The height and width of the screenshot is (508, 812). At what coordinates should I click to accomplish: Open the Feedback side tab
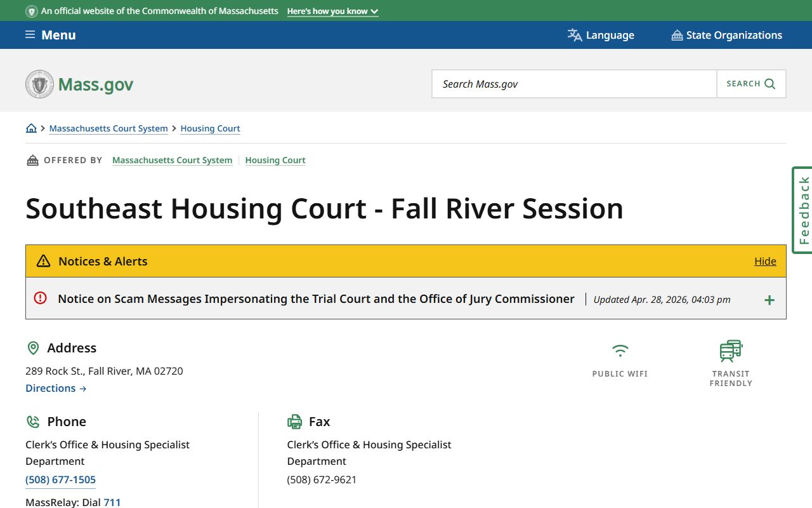click(x=802, y=210)
